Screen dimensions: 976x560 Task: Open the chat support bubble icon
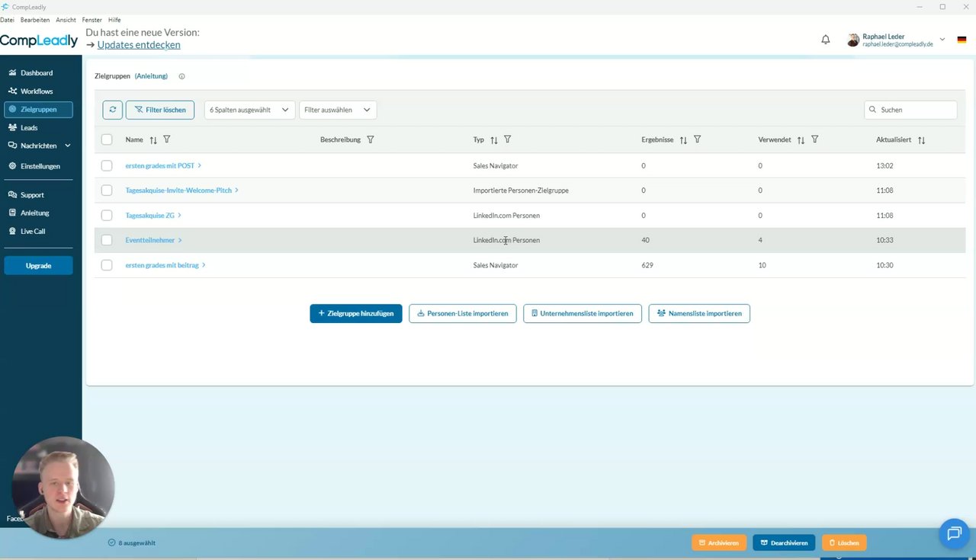[953, 533]
